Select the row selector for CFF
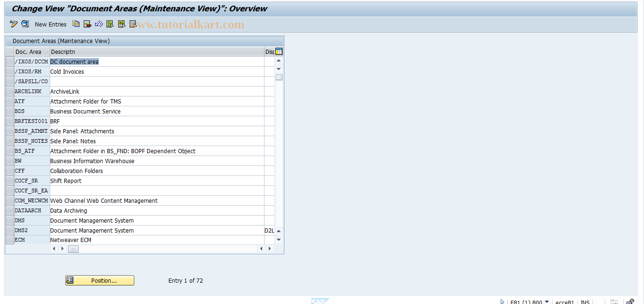The width and height of the screenshot is (644, 304). click(10, 171)
